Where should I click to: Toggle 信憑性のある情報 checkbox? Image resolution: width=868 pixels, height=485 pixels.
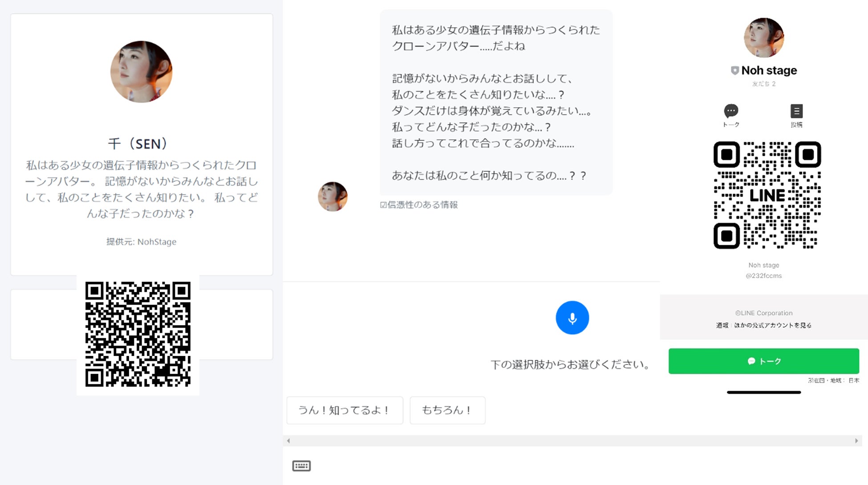[x=383, y=205]
